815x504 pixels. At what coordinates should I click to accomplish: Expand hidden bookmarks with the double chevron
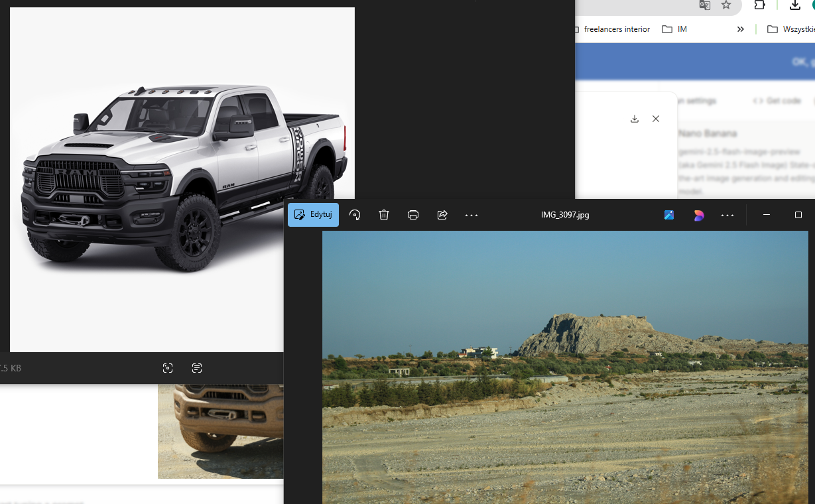[x=741, y=29]
